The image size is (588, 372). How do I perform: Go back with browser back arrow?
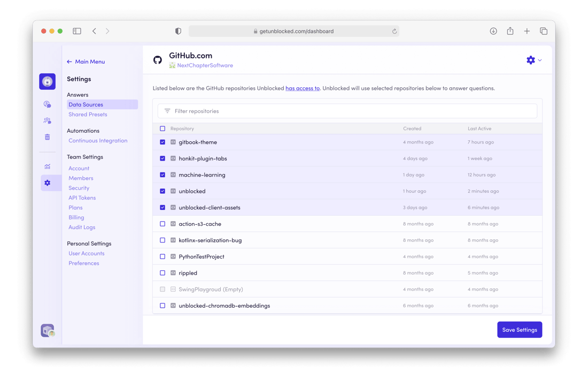tap(94, 31)
